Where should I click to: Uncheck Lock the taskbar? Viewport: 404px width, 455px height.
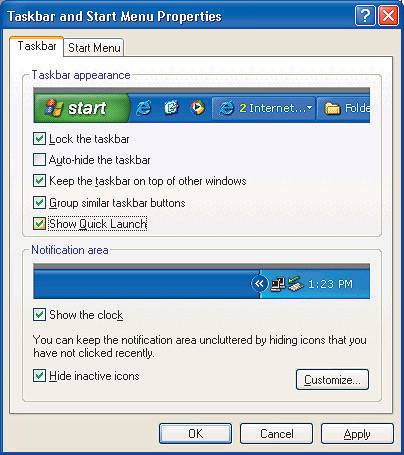[x=39, y=139]
